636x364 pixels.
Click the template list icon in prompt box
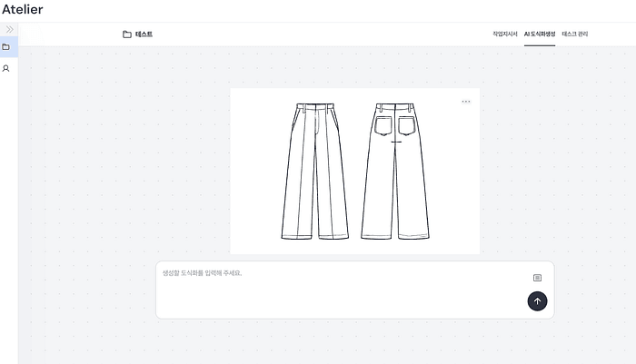pyautogui.click(x=537, y=278)
